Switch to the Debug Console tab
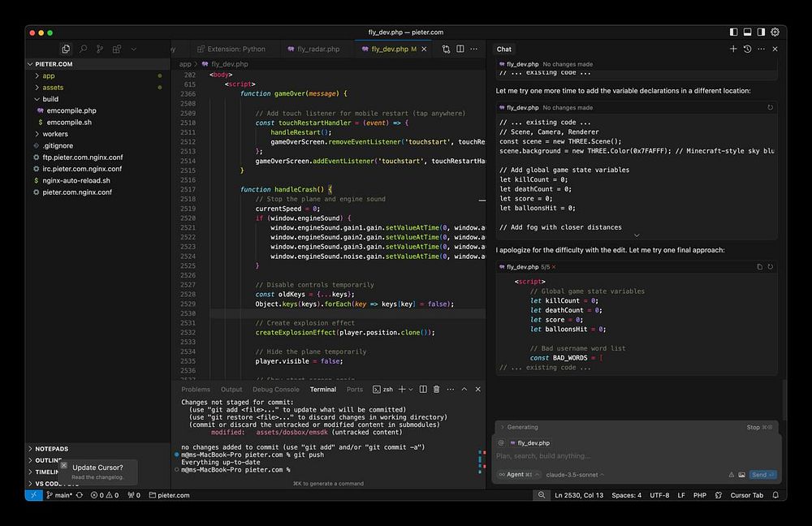812x526 pixels. pos(275,390)
